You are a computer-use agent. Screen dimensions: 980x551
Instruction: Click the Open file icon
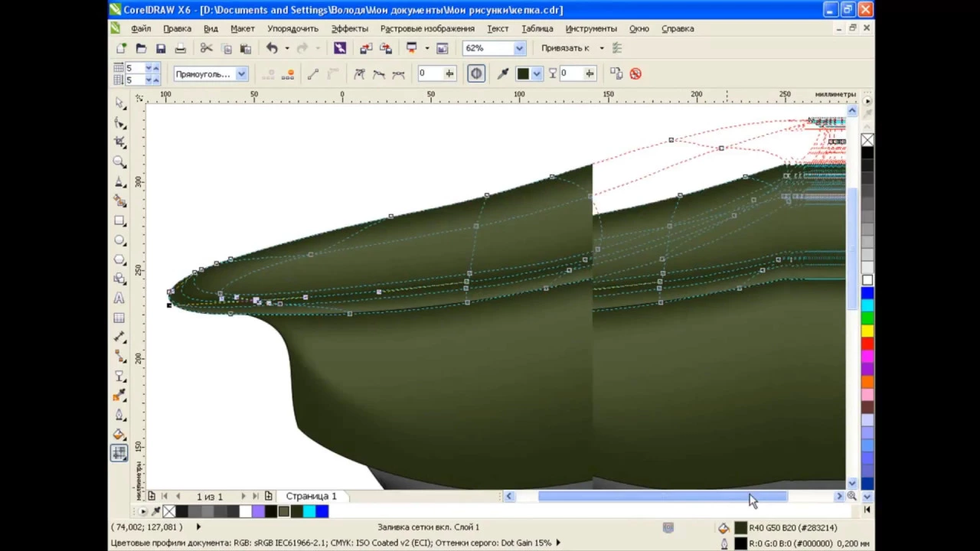pos(141,48)
